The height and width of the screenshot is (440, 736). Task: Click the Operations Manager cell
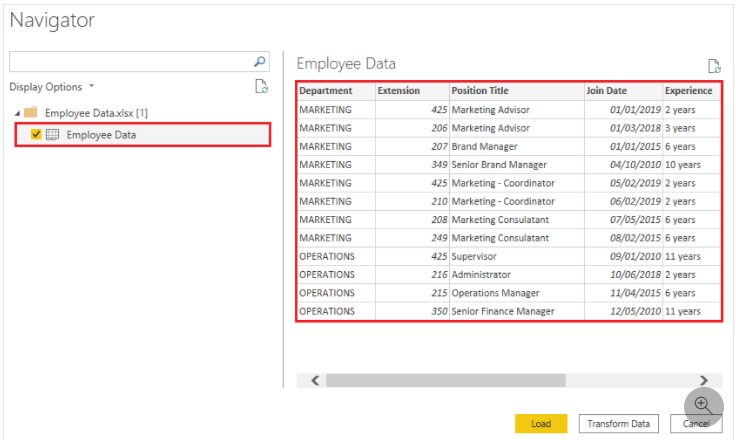click(517, 293)
